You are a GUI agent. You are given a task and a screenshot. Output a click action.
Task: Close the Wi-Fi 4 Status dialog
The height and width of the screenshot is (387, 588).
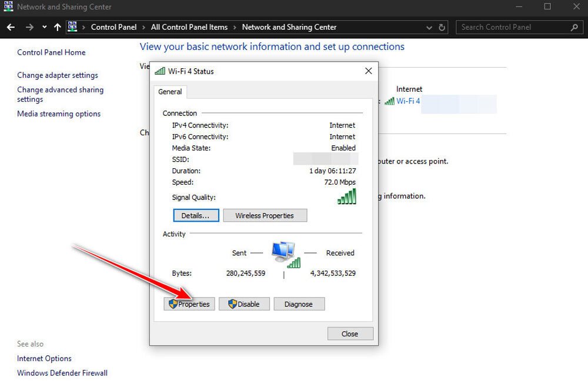(x=350, y=333)
